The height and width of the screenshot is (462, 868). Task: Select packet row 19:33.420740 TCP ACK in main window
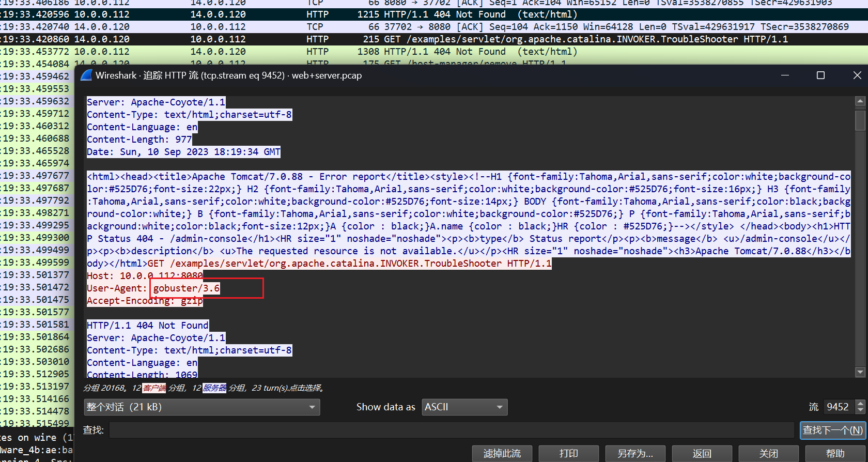coord(434,27)
